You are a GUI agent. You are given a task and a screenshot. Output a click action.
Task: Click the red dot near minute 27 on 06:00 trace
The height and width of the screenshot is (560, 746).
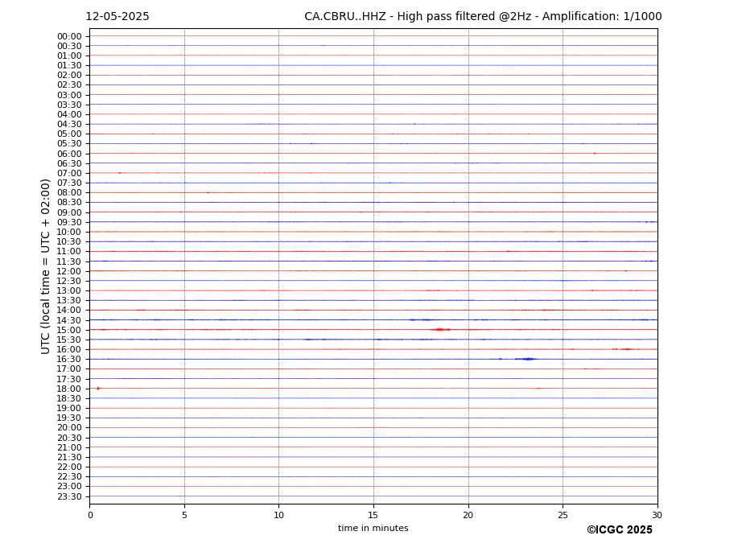pos(595,153)
